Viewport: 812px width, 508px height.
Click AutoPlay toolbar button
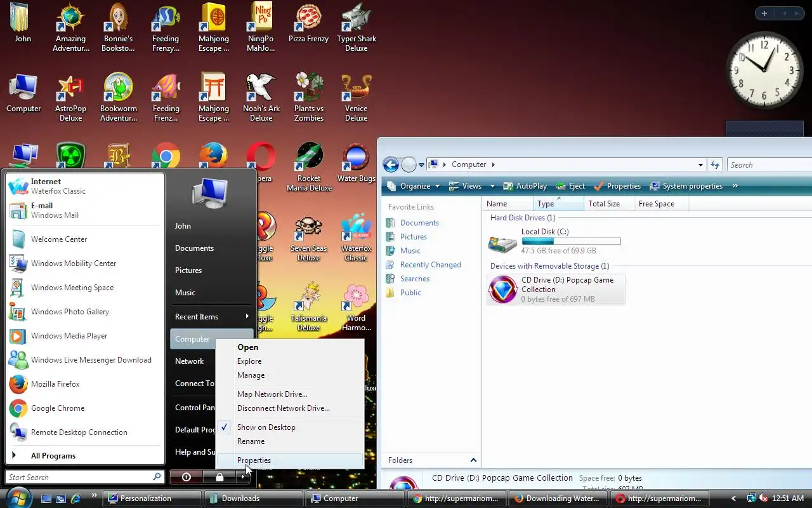pyautogui.click(x=525, y=186)
